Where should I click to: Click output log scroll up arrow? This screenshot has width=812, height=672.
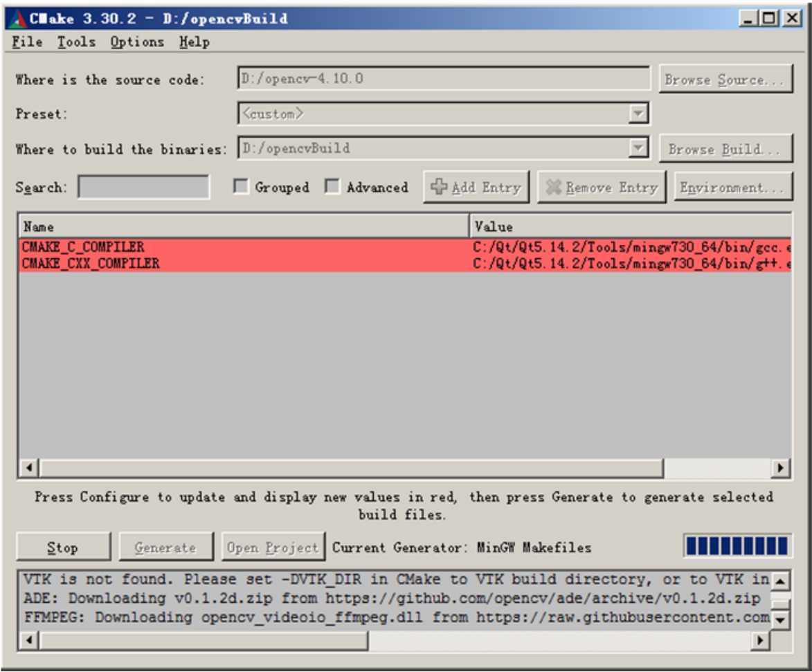click(780, 581)
